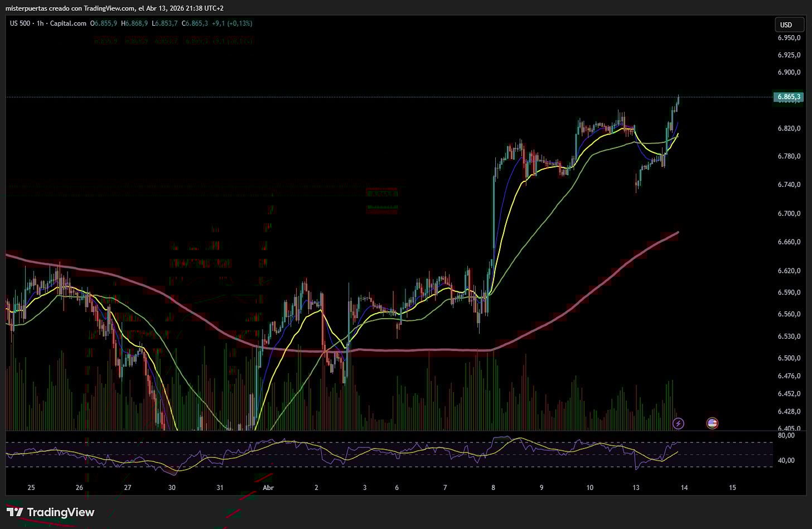This screenshot has width=812, height=529.
Task: Click the date 27 on the time axis
Action: (128, 487)
